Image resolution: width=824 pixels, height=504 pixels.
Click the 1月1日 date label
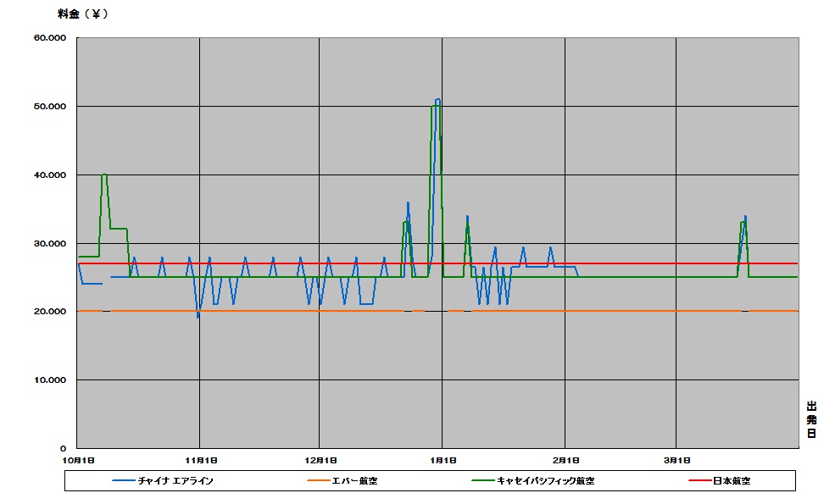pos(443,460)
